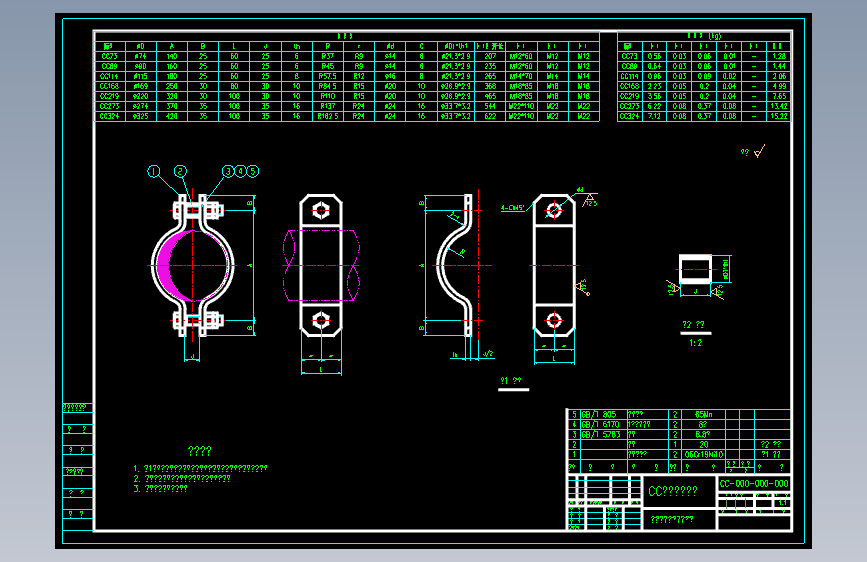The image size is (867, 562).
Task: Click the R110 radius cell
Action: (327, 96)
